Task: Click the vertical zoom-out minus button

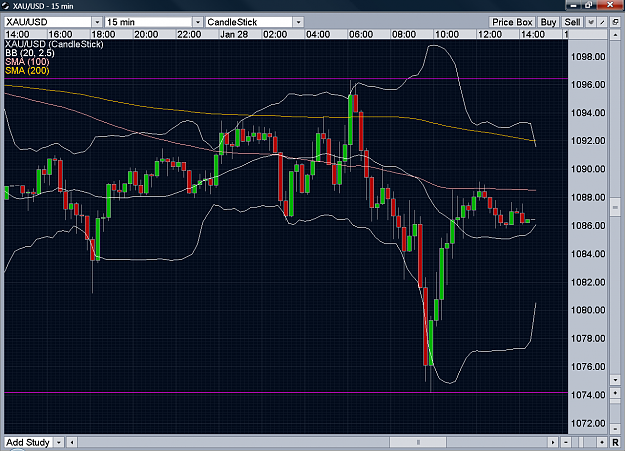Action: [x=615, y=429]
